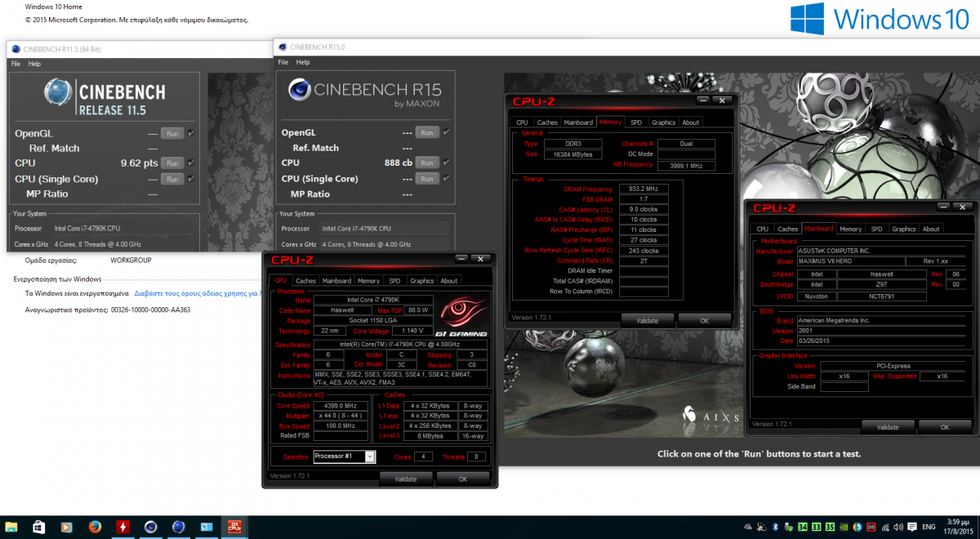The height and width of the screenshot is (539, 980).
Task: Run OpenGL test in Cinebench R11.5
Action: [x=171, y=133]
